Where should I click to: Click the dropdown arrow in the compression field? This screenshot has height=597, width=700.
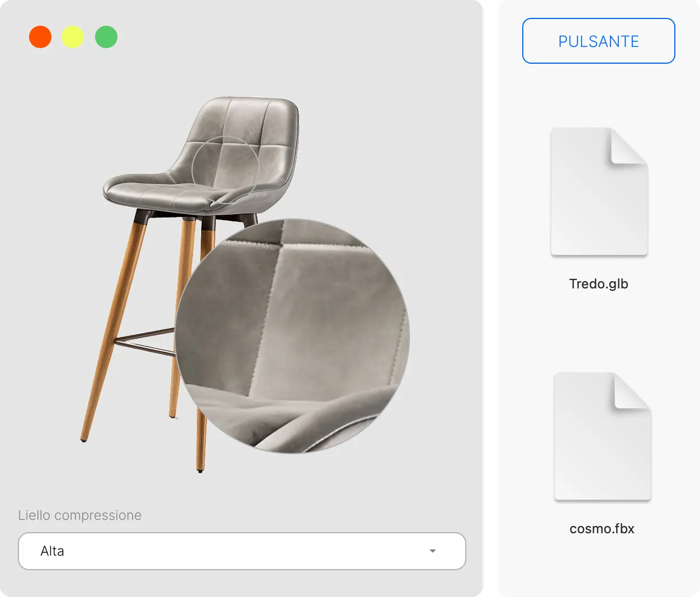432,551
